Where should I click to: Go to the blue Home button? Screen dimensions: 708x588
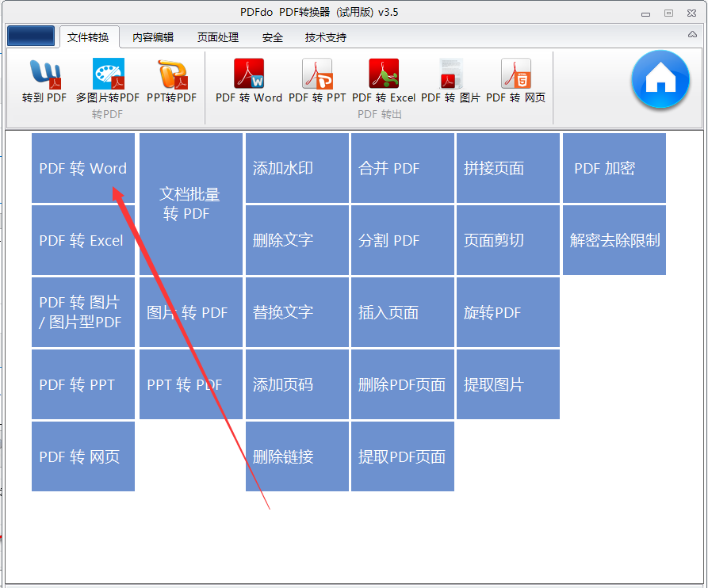660,79
